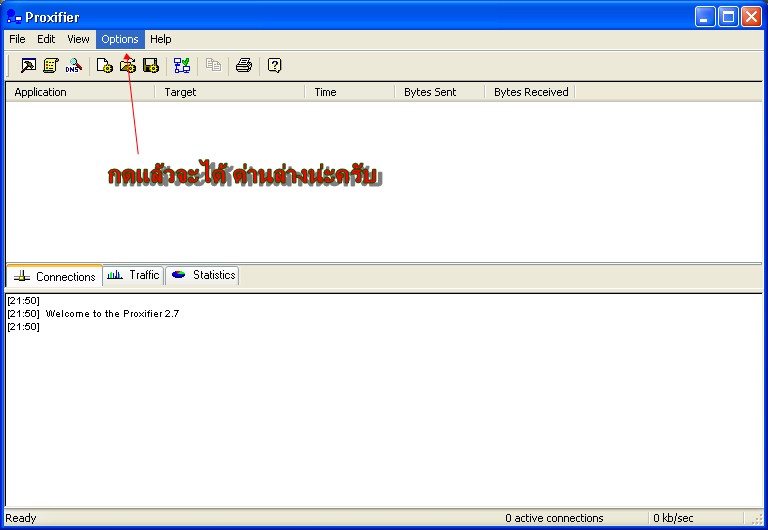
Task: Sort by Bytes Received column header
Action: pos(529,92)
